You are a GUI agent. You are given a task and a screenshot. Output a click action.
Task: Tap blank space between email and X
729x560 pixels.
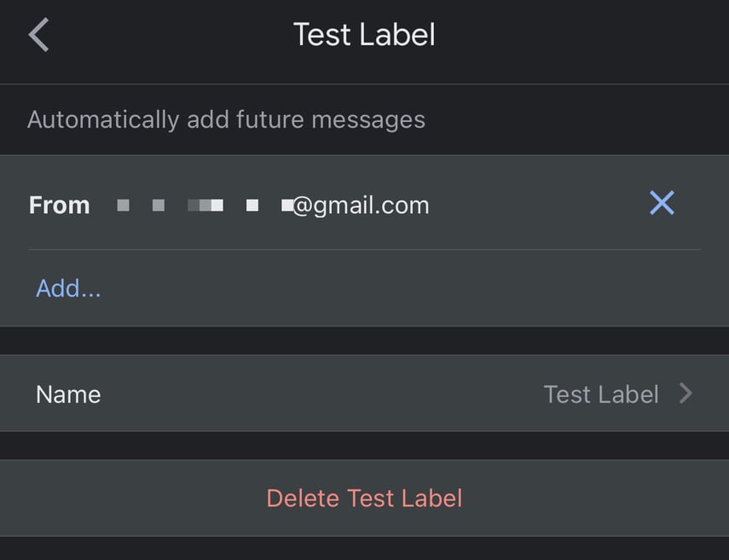pos(537,205)
